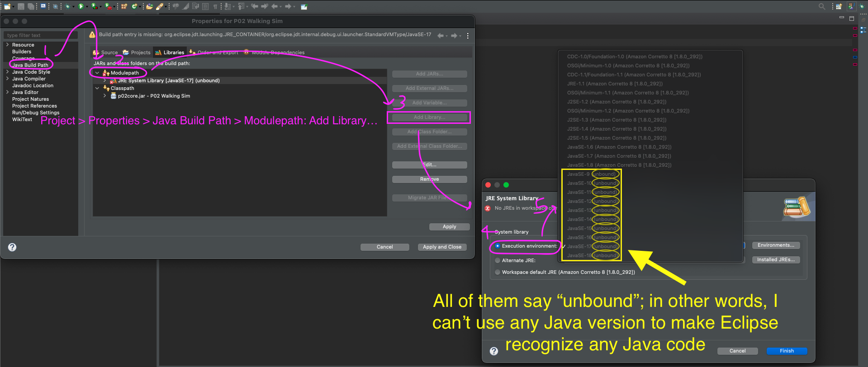Click the New wizard toolbar icon
Screen dimensions: 868x367
tap(7, 6)
